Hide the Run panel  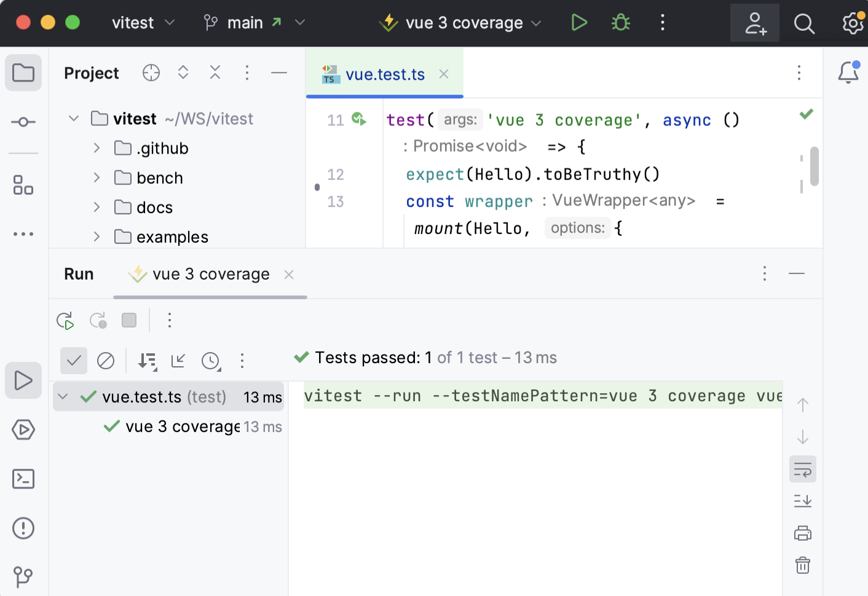click(797, 273)
